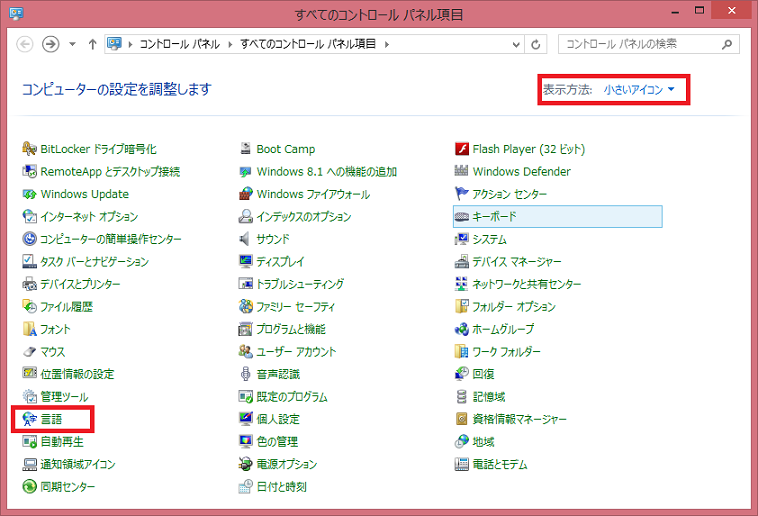Open the 日付と時刻 link

(281, 487)
